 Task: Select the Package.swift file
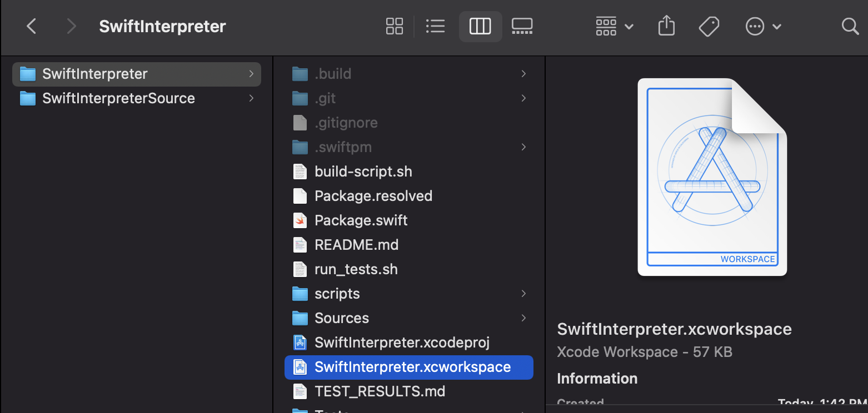(409, 220)
